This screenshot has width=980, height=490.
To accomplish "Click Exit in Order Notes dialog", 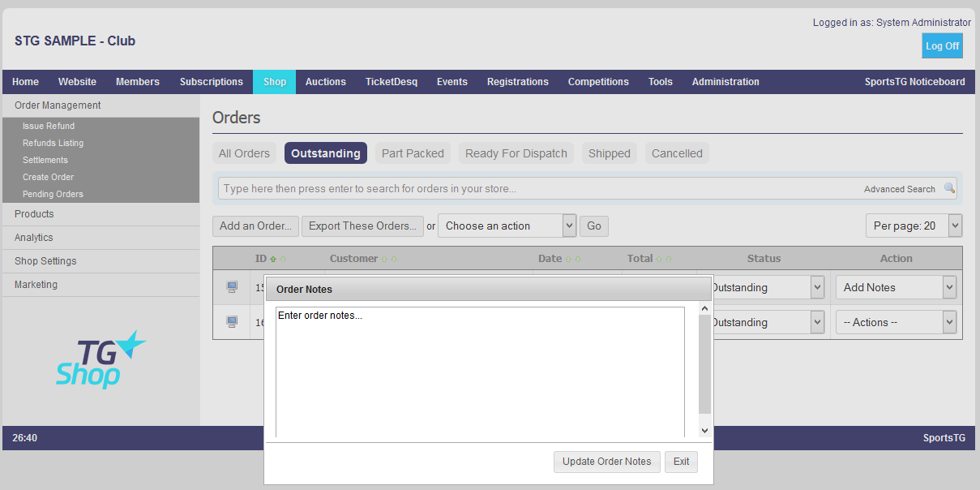I will [x=681, y=462].
